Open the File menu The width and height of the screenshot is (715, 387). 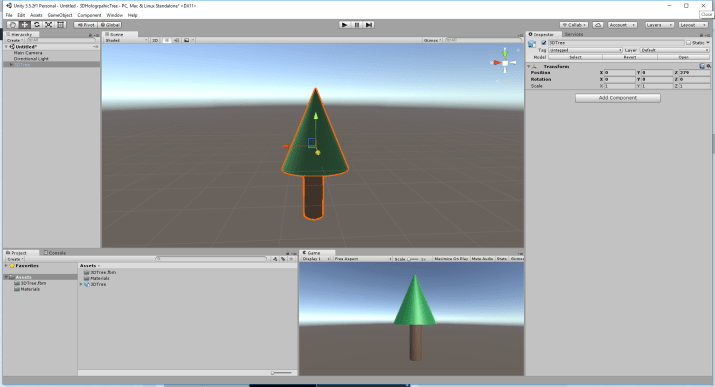point(9,15)
